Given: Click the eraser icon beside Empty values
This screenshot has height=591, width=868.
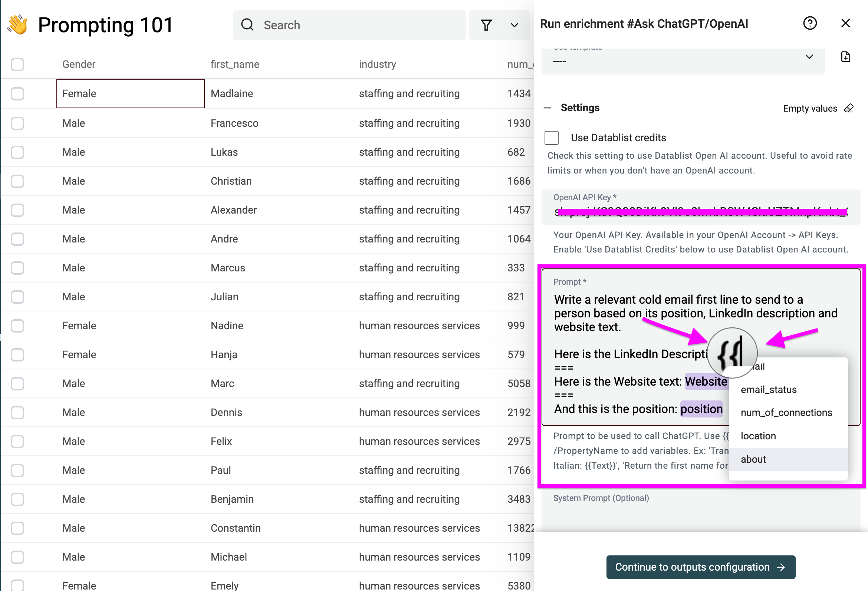Looking at the screenshot, I should [849, 108].
